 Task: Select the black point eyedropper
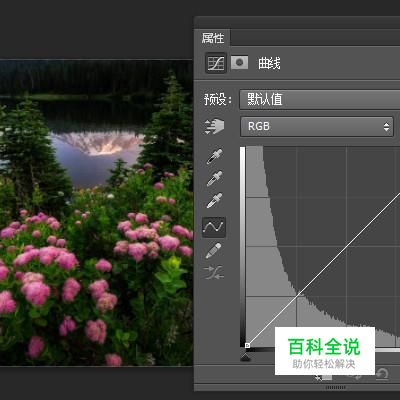coord(214,157)
